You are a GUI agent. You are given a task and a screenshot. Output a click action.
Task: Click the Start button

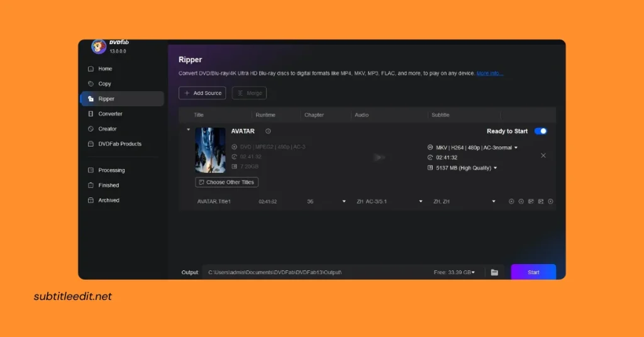click(x=533, y=272)
